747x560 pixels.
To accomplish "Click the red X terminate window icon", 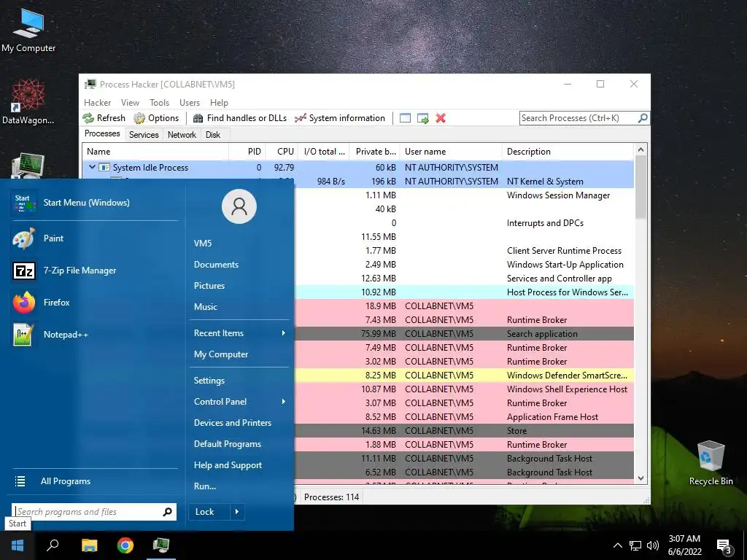I will click(441, 118).
